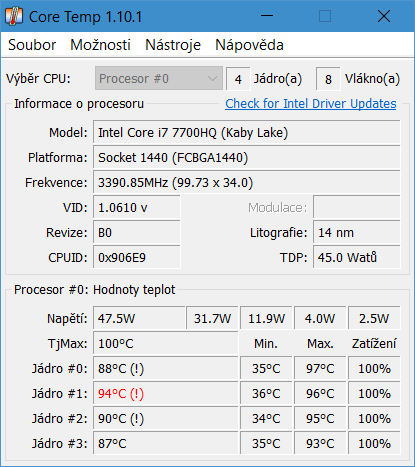This screenshot has height=467, width=415.
Task: Click Jádro #2 temperature 90°C (!)
Action: [166, 419]
